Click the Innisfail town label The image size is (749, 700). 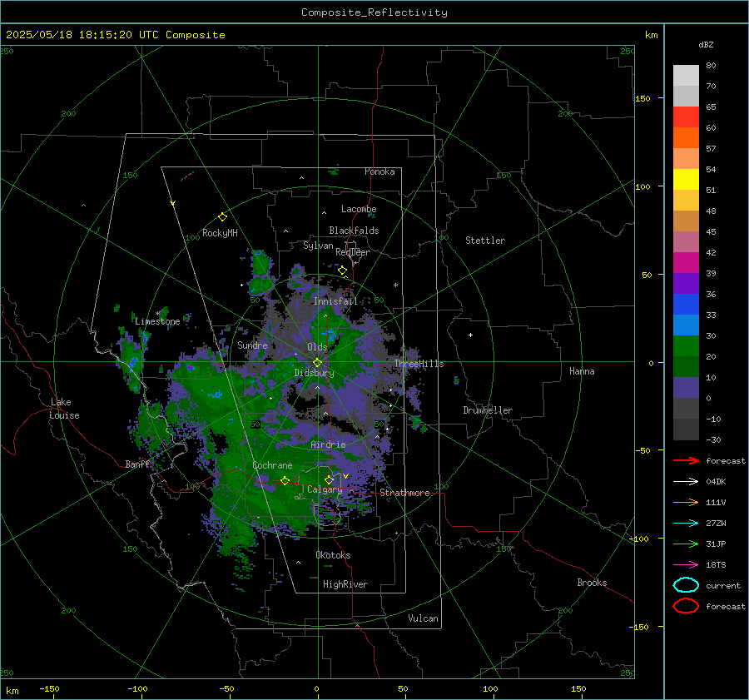[x=335, y=301]
